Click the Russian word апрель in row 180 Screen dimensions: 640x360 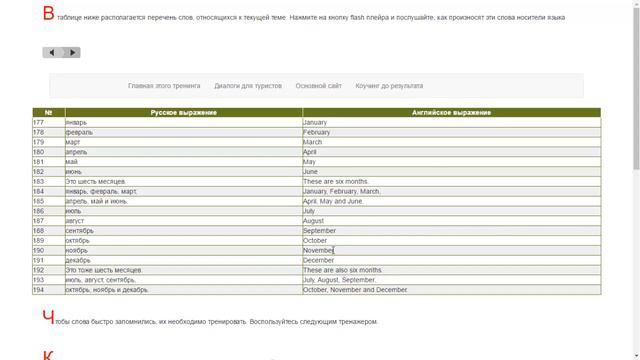tap(76, 152)
